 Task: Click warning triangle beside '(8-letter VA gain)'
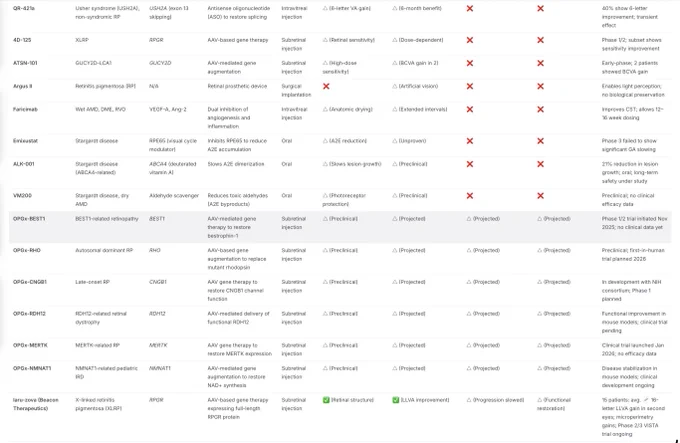click(325, 8)
